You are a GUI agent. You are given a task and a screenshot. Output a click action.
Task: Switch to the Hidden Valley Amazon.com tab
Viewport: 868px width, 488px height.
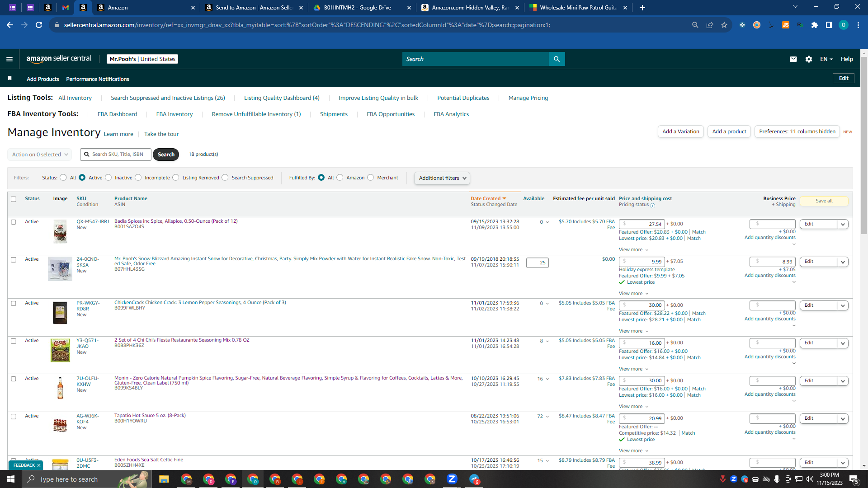pyautogui.click(x=470, y=8)
